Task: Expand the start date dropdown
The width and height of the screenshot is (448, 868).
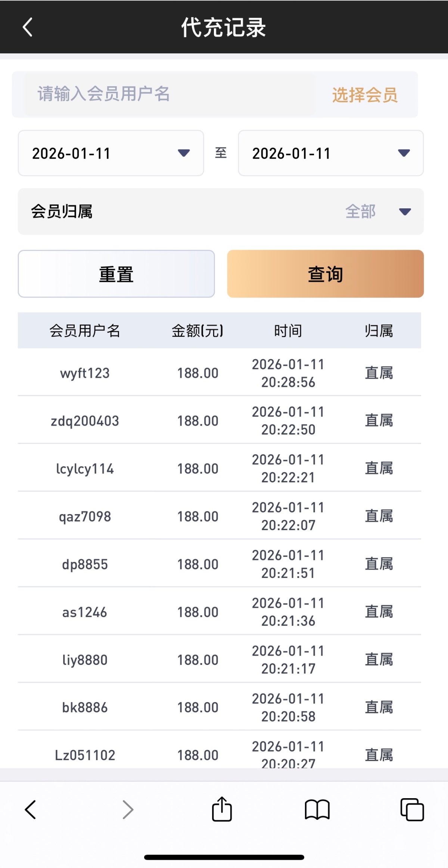Action: (111, 153)
